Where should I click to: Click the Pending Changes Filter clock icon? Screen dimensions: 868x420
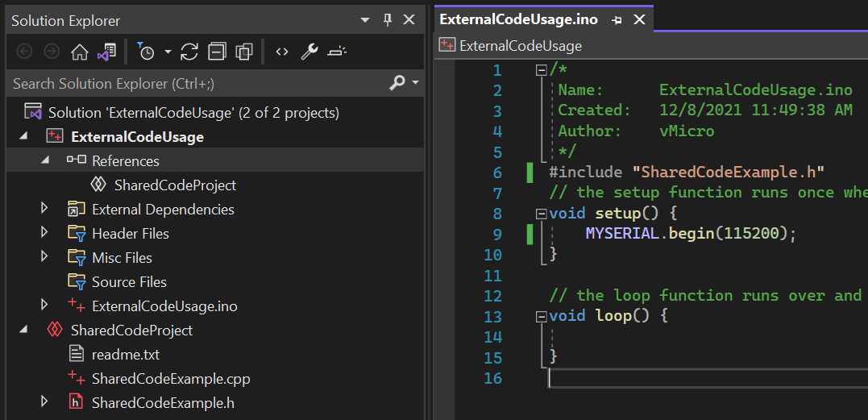pyautogui.click(x=147, y=52)
